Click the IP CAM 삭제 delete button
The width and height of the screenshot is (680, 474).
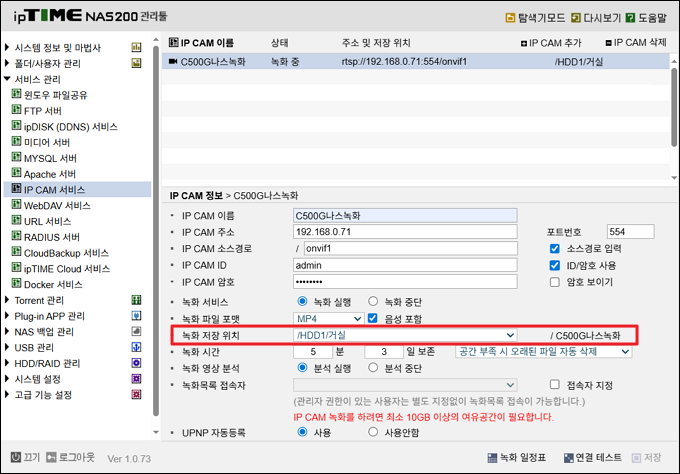pyautogui.click(x=611, y=44)
